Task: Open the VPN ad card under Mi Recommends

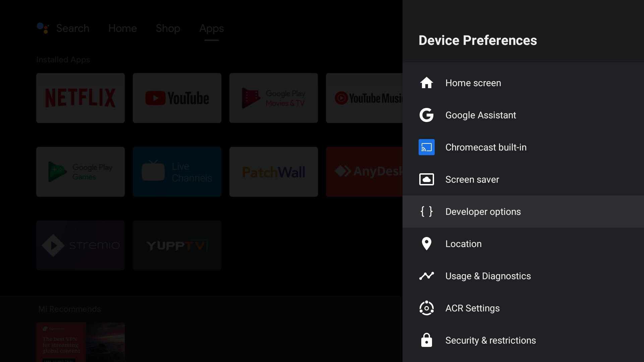Action: [80, 342]
